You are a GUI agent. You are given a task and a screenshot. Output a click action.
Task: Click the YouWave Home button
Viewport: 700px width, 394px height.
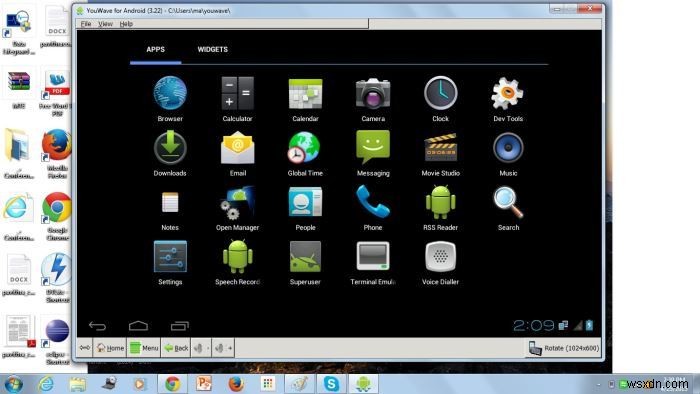pos(110,348)
